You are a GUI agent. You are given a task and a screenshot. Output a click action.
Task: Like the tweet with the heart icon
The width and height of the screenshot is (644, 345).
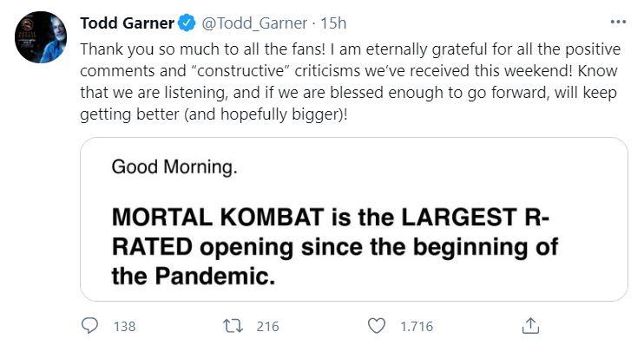click(x=376, y=326)
